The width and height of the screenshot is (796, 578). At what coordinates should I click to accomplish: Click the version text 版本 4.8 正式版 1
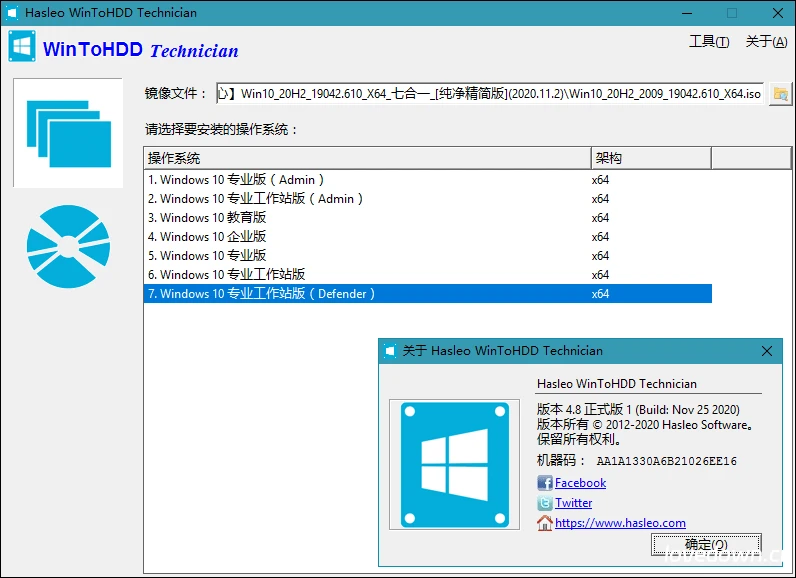tap(584, 410)
